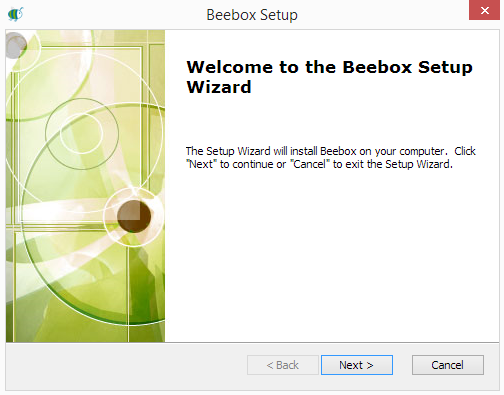The image size is (504, 395).
Task: Select the Welcome to the Beebox Setup heading
Action: tap(329, 67)
